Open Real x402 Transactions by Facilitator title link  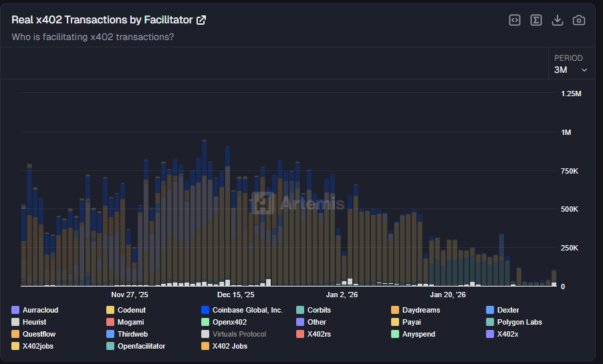[x=102, y=20]
